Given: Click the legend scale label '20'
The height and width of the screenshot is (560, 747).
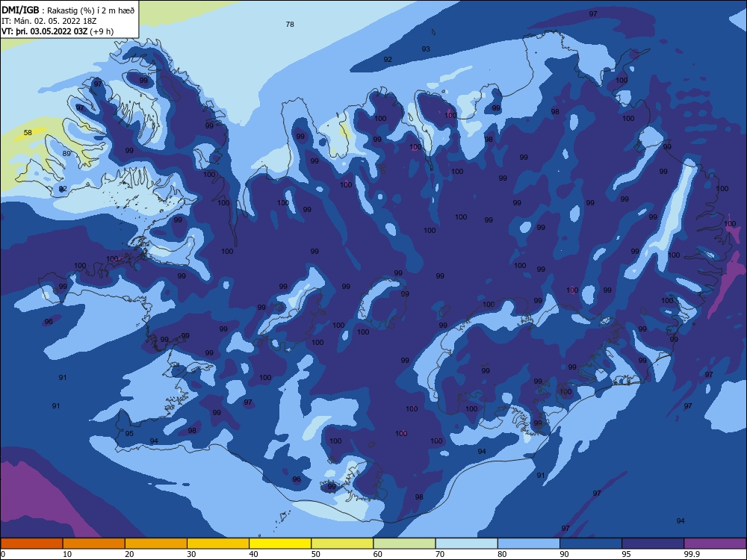Looking at the screenshot, I should click(129, 554).
